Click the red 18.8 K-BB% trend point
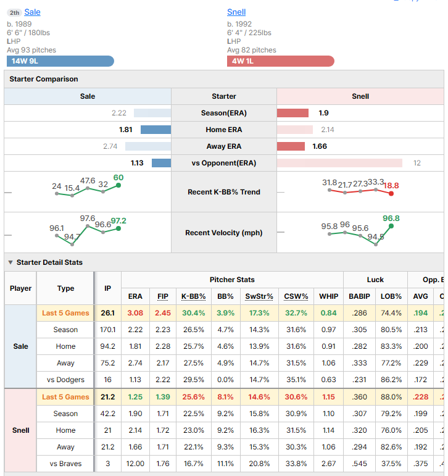 (x=391, y=193)
